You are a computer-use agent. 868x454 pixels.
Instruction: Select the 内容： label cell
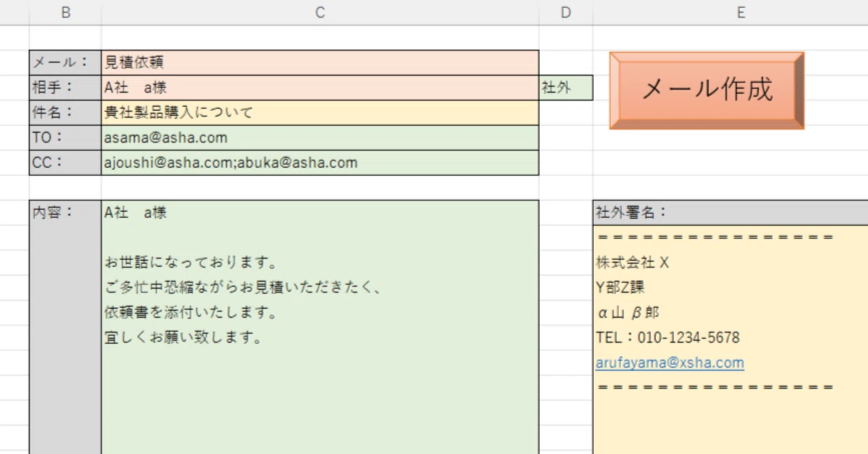[66, 327]
